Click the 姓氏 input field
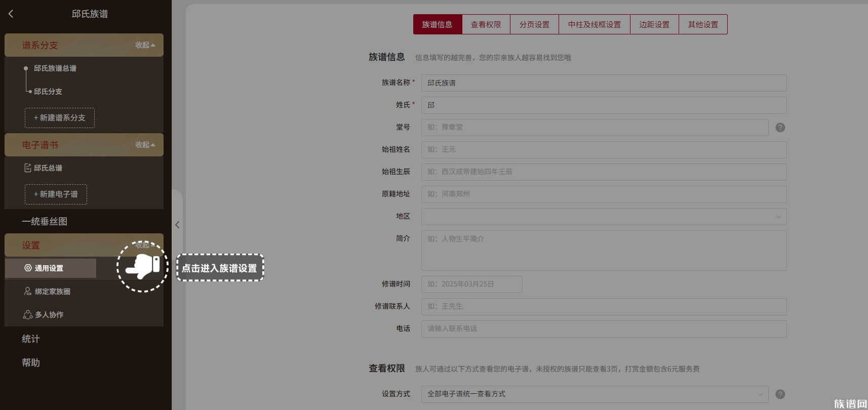The image size is (868, 410). click(x=604, y=105)
